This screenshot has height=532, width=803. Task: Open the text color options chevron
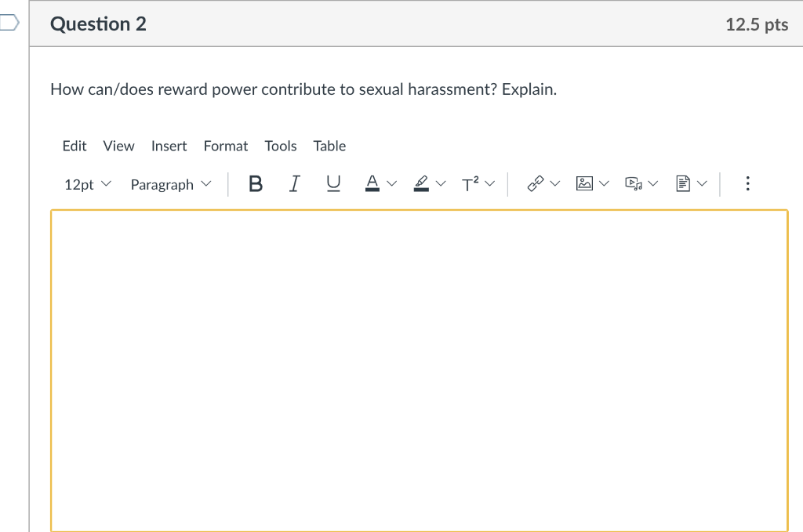[391, 183]
